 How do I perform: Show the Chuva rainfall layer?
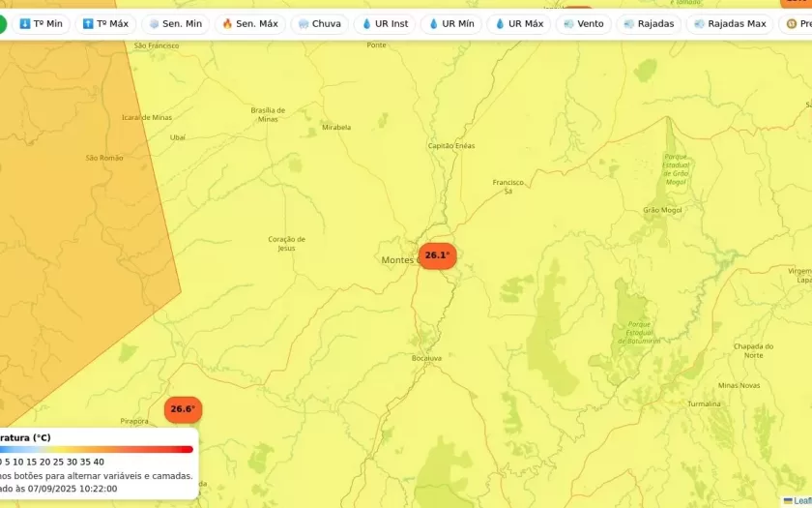(x=319, y=23)
